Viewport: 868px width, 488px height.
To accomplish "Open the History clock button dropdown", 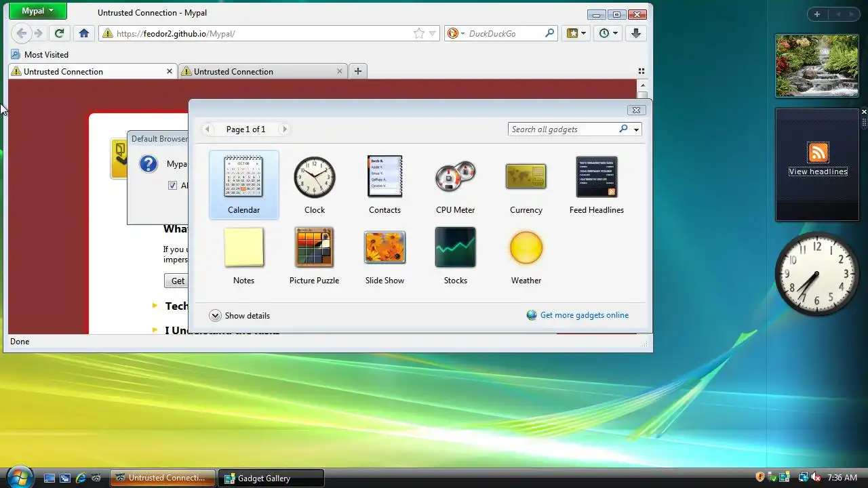I will pyautogui.click(x=608, y=33).
